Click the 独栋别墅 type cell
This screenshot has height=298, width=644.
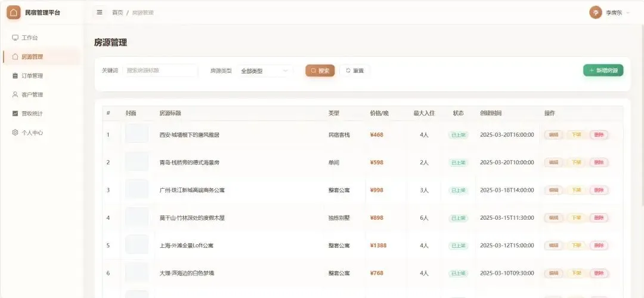tap(339, 218)
